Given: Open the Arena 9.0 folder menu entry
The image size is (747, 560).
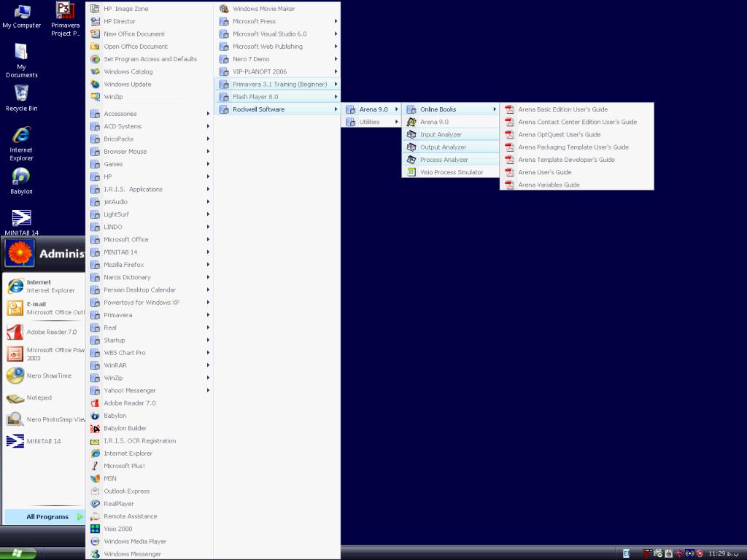Looking at the screenshot, I should click(x=371, y=109).
